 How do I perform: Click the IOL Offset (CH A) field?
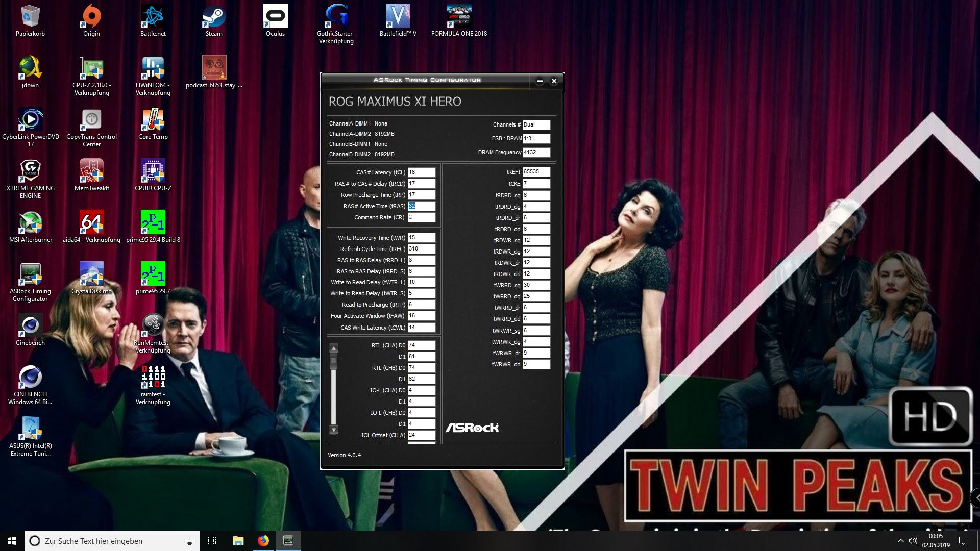point(422,435)
